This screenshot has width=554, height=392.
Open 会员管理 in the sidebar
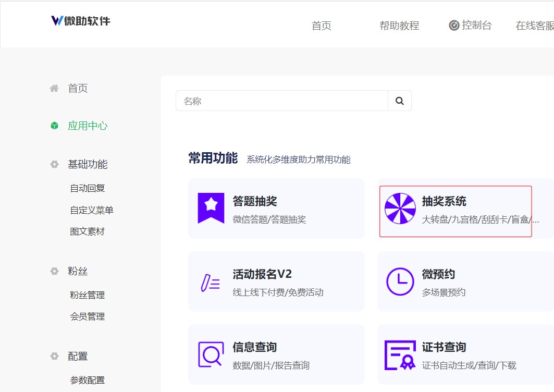coord(87,316)
